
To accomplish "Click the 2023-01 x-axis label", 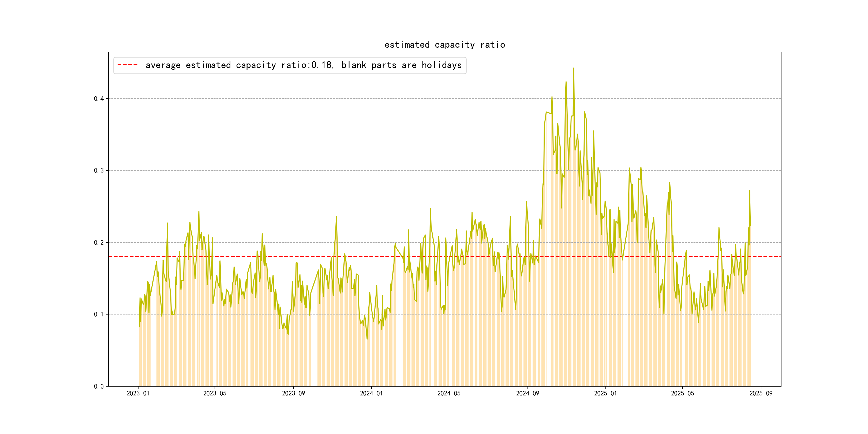I will point(138,393).
